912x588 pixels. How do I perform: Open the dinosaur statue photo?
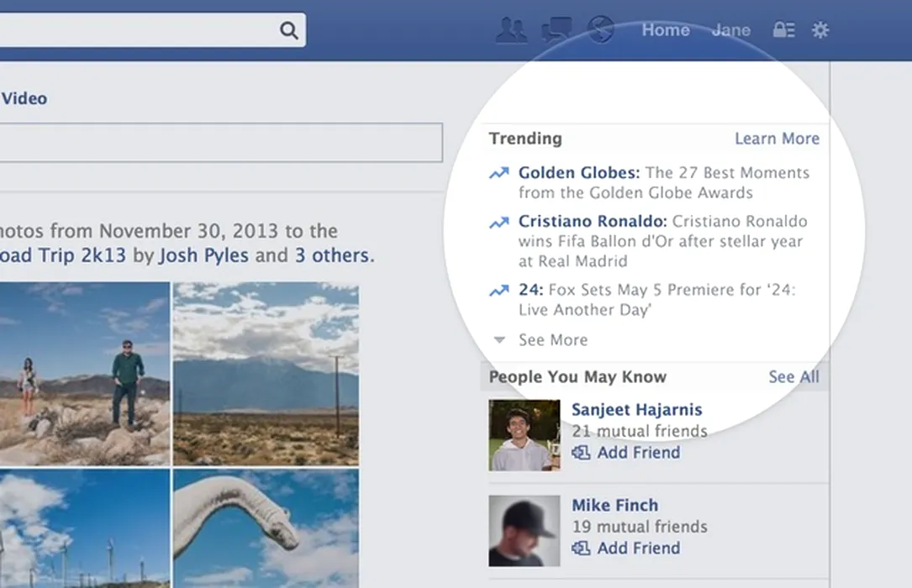[x=266, y=528]
